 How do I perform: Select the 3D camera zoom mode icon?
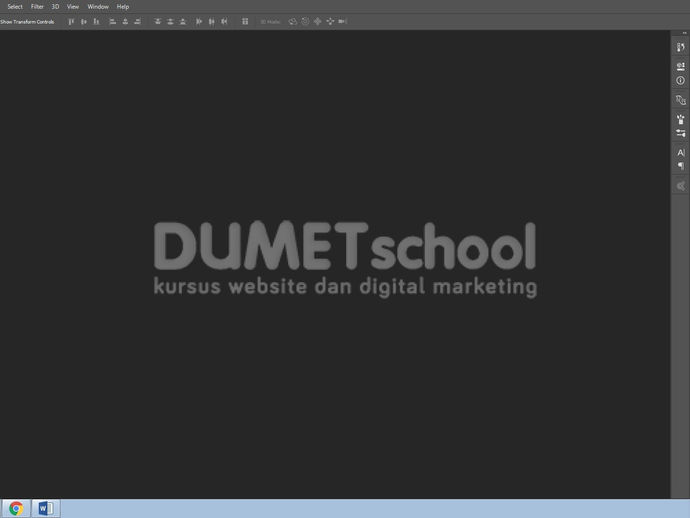tap(343, 22)
